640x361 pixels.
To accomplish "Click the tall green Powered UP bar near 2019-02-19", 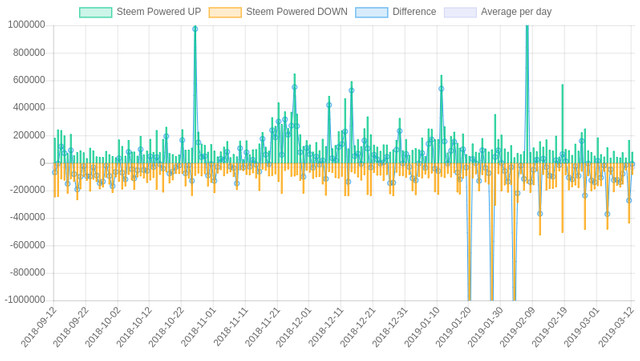I will (x=562, y=124).
